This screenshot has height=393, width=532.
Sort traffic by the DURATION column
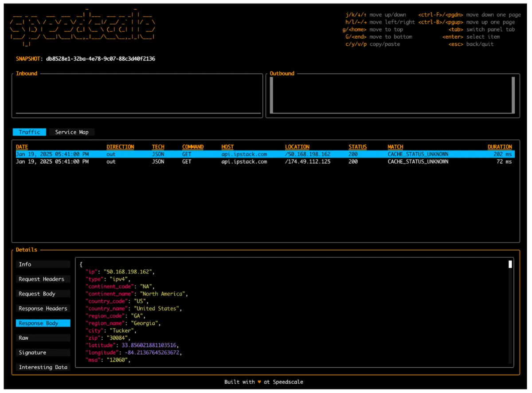[500, 146]
